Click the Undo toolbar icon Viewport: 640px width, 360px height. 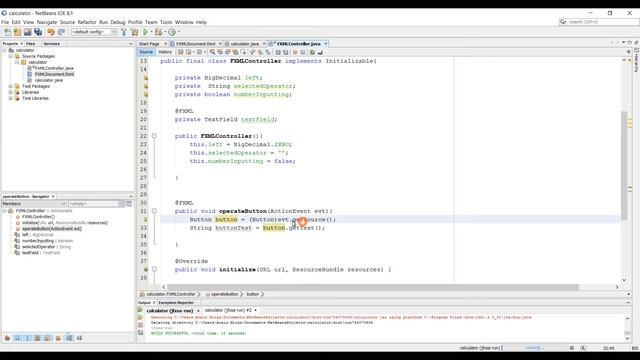click(51, 32)
